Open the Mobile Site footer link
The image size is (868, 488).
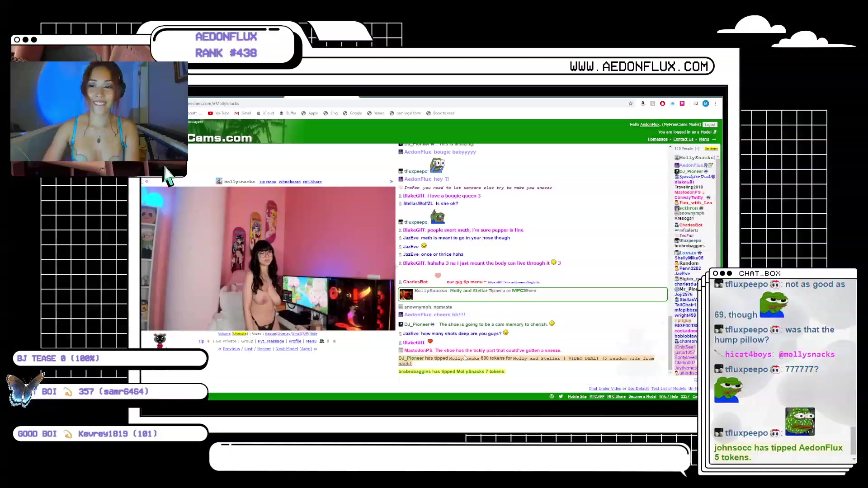[577, 397]
